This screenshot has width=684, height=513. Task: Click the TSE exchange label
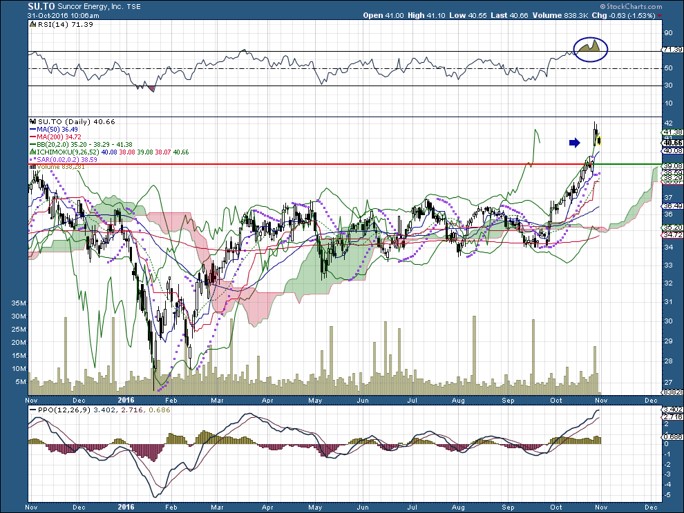pos(133,7)
